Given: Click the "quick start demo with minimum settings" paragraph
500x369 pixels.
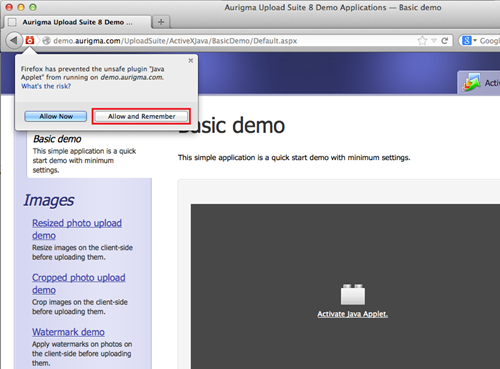Looking at the screenshot, I should click(294, 157).
